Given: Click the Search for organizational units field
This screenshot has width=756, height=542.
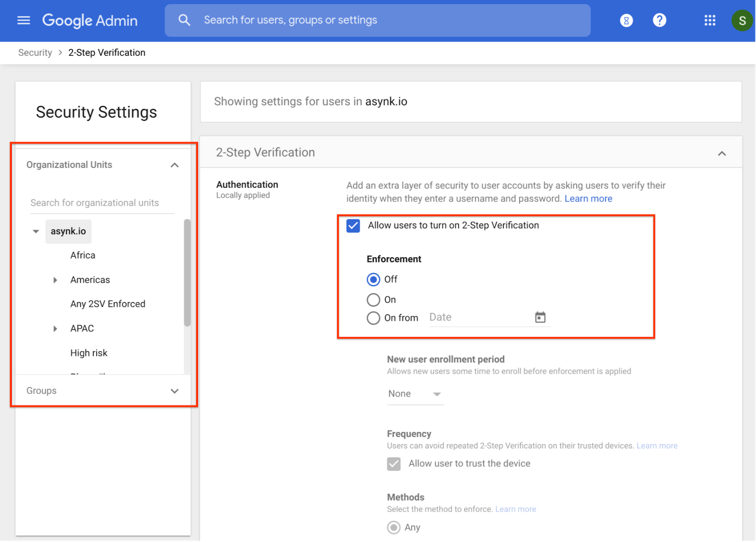Looking at the screenshot, I should [102, 203].
